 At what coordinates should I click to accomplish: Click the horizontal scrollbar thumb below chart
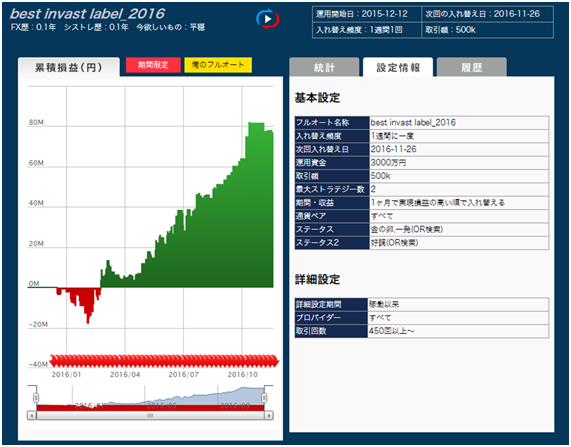coord(150,415)
